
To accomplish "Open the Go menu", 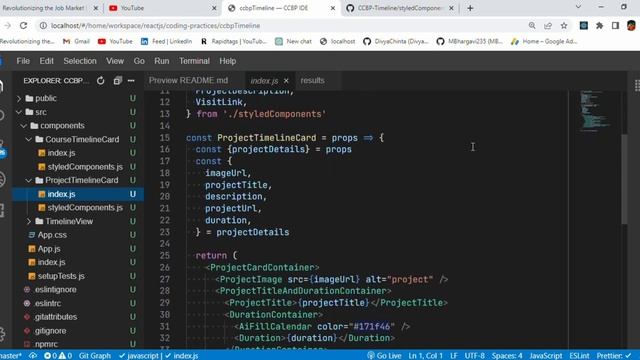I will pyautogui.click(x=139, y=61).
